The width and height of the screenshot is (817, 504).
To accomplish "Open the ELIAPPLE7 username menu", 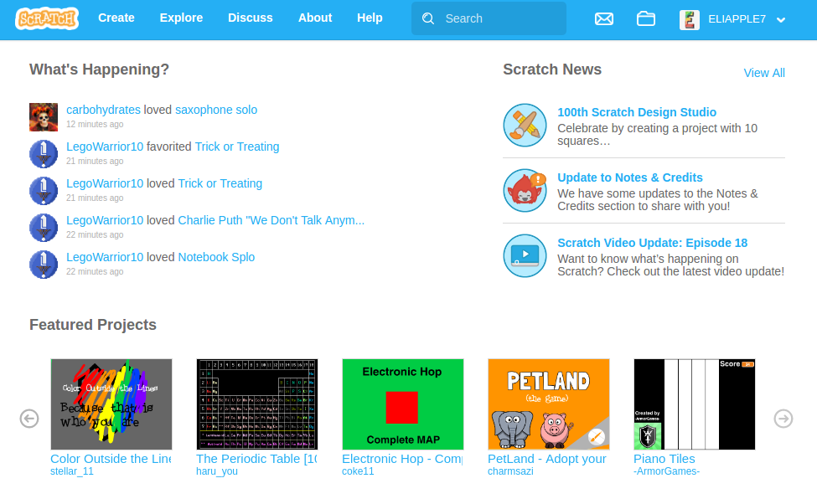I will (737, 19).
